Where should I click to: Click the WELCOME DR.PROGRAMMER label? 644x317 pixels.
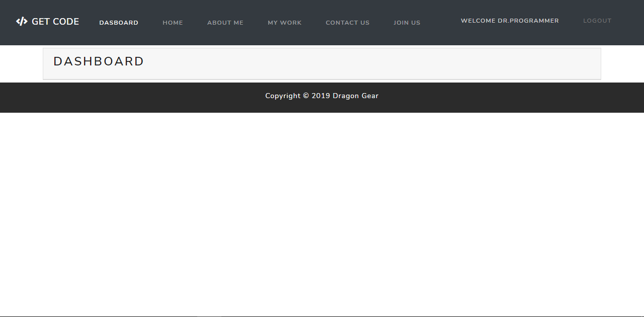510,21
